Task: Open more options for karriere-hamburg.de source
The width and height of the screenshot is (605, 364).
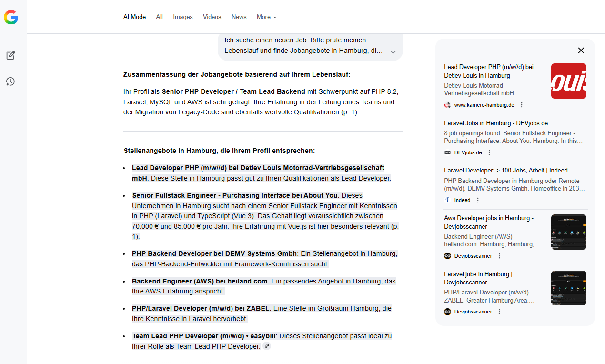Action: [x=522, y=105]
